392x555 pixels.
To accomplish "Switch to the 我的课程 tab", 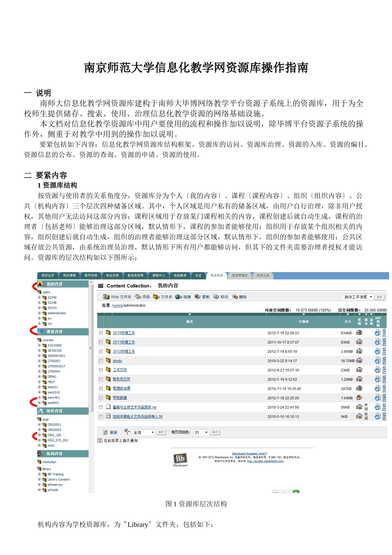I will (69, 275).
